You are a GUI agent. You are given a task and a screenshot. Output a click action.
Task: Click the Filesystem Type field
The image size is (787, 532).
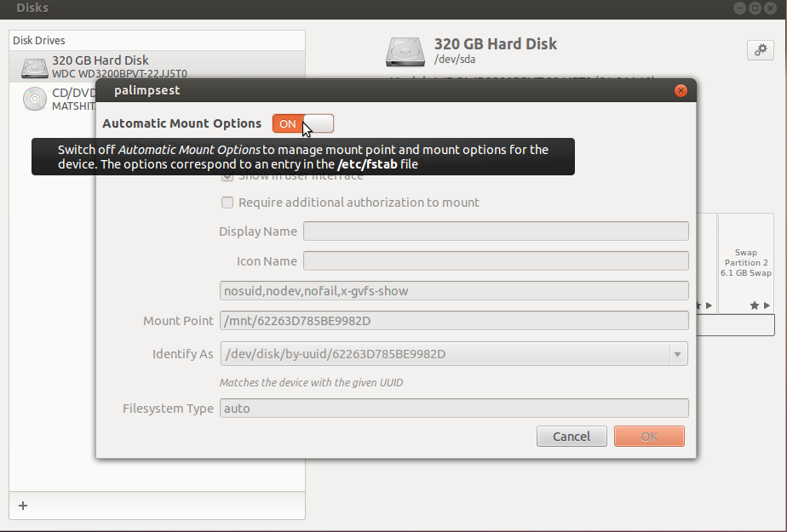(x=453, y=409)
